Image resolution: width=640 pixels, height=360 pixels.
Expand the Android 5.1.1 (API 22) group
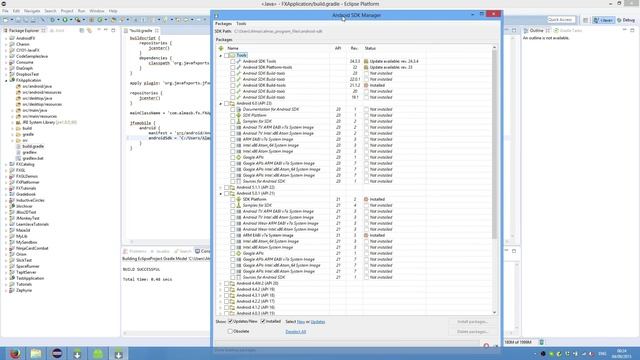[x=221, y=187]
